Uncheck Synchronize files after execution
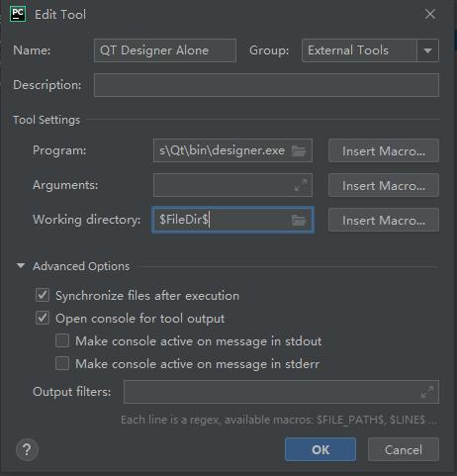Viewport: 457px width, 476px height. pyautogui.click(x=43, y=295)
